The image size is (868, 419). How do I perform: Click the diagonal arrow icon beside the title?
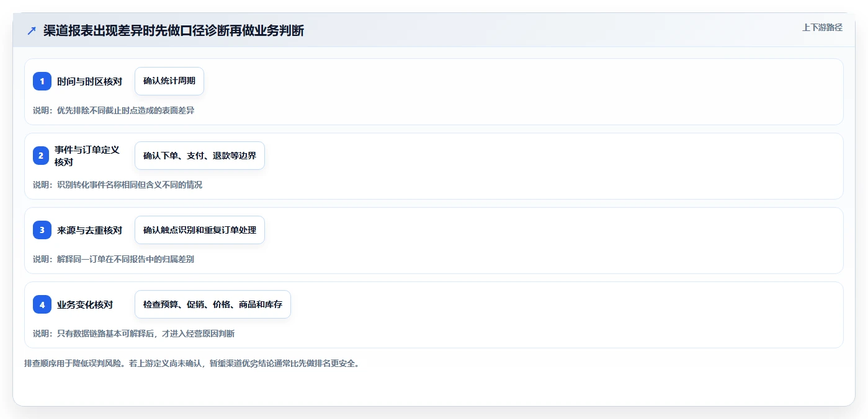click(x=32, y=31)
